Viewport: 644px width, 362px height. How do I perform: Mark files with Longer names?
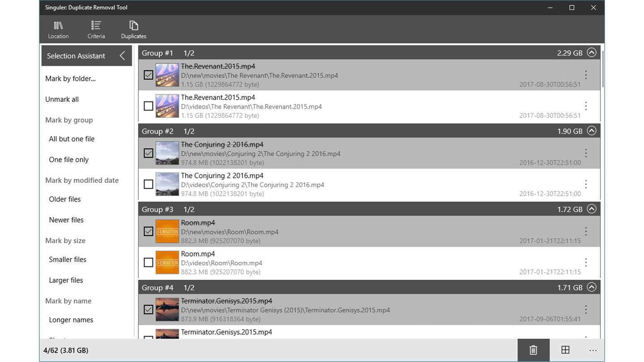point(71,320)
